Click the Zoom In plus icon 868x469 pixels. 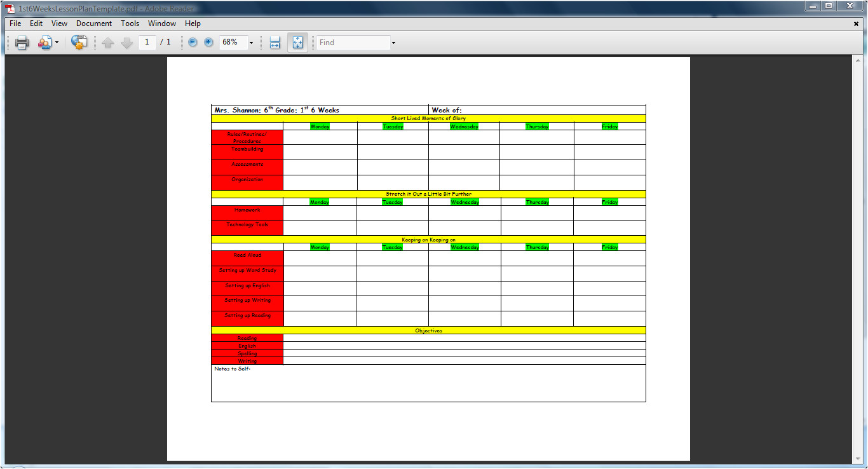(208, 43)
